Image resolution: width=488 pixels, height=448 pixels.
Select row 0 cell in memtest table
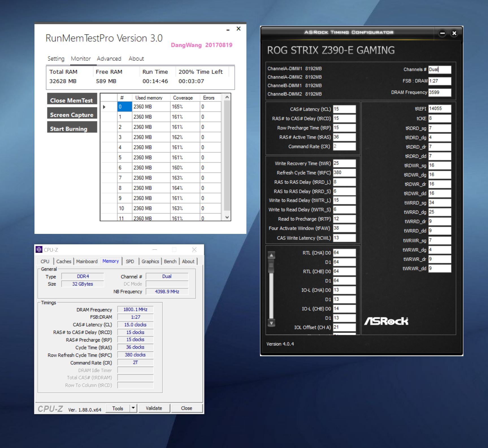[125, 107]
